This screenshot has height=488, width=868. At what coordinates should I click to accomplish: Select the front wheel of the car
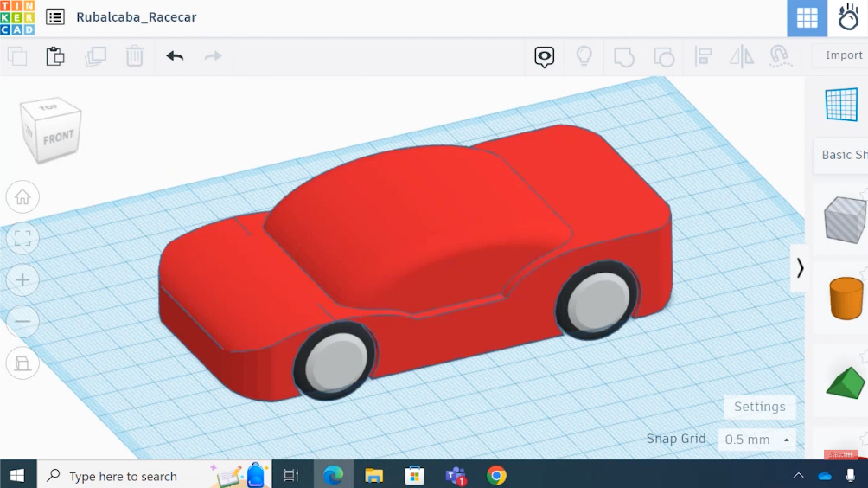click(x=335, y=361)
